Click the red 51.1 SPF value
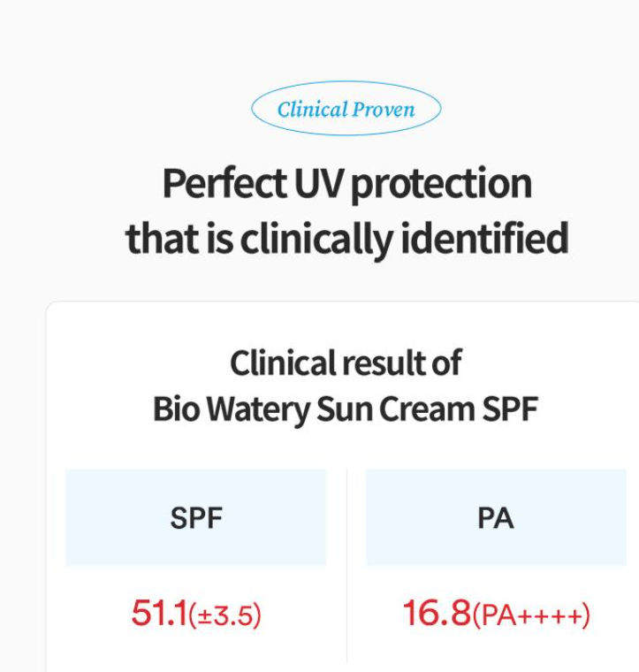The image size is (639, 672). tap(159, 614)
